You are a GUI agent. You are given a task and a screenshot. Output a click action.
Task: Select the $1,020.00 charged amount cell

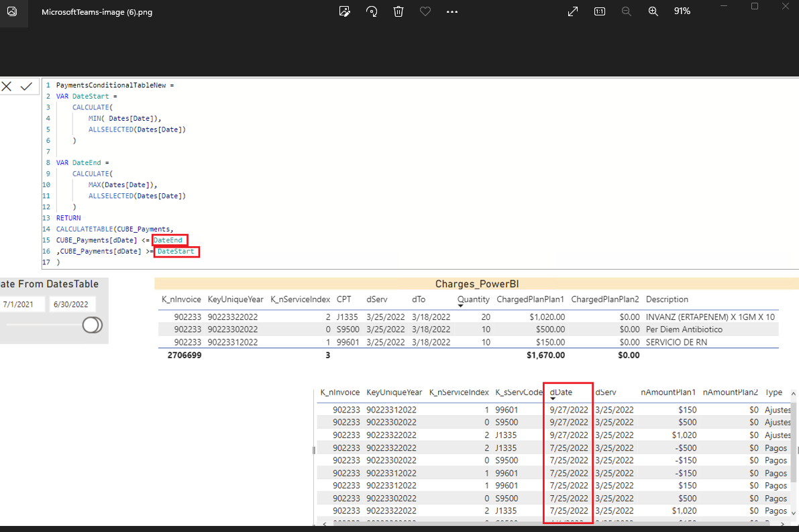point(547,317)
